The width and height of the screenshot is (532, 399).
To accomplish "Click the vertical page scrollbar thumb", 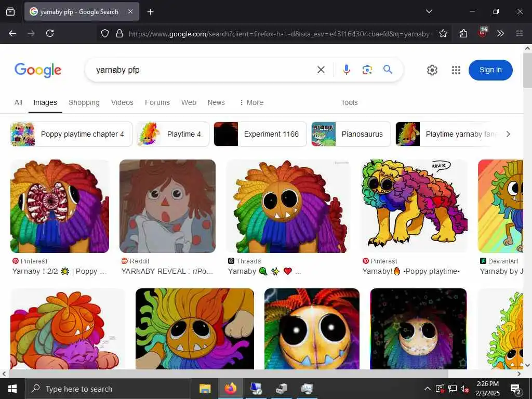I will coord(527,70).
